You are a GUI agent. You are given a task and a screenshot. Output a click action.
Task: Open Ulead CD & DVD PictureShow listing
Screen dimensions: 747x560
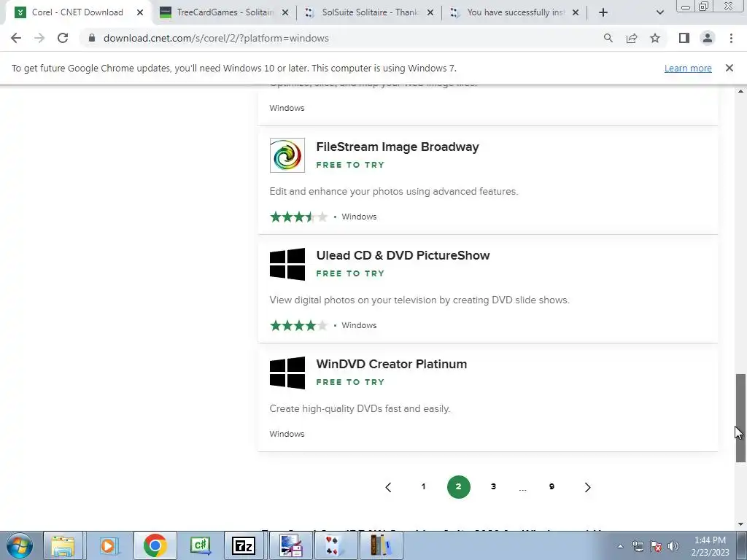403,255
